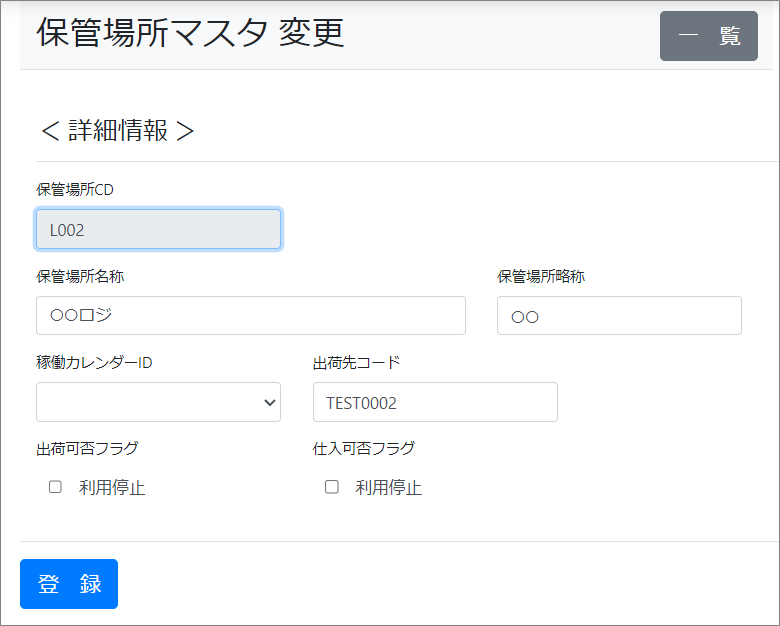Click the 出荷先コード label
This screenshot has height=626, width=780.
[x=356, y=362]
